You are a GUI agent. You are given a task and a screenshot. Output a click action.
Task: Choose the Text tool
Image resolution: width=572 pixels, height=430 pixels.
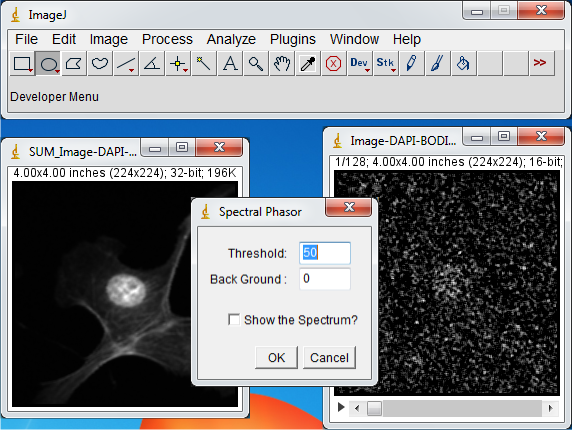click(230, 64)
